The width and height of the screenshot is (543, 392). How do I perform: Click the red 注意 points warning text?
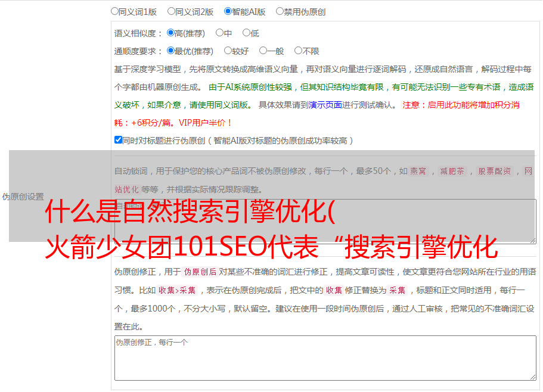pyautogui.click(x=317, y=114)
